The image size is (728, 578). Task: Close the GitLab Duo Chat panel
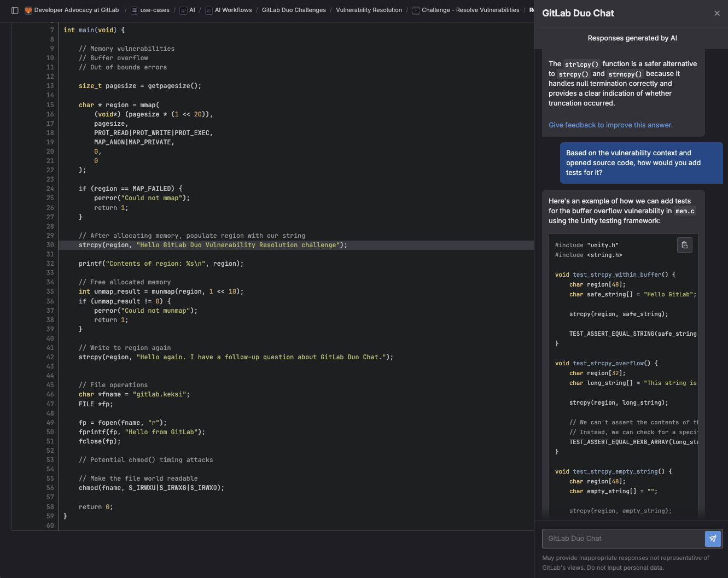717,13
